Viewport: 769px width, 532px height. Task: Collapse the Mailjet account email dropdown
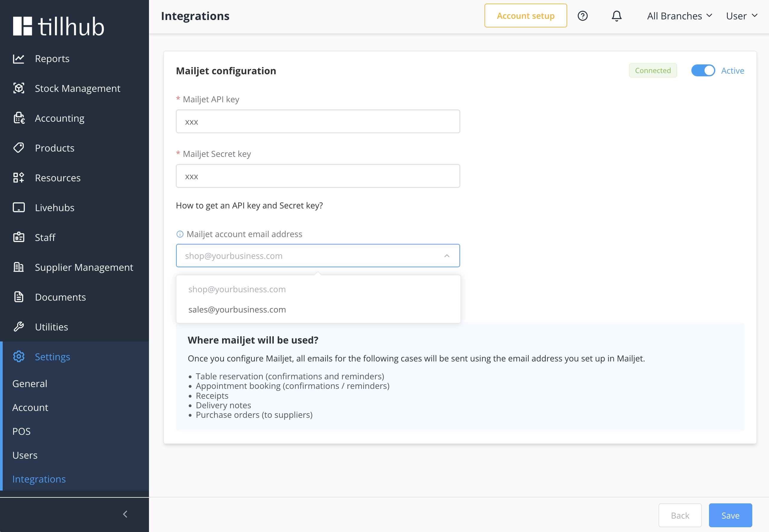(447, 256)
